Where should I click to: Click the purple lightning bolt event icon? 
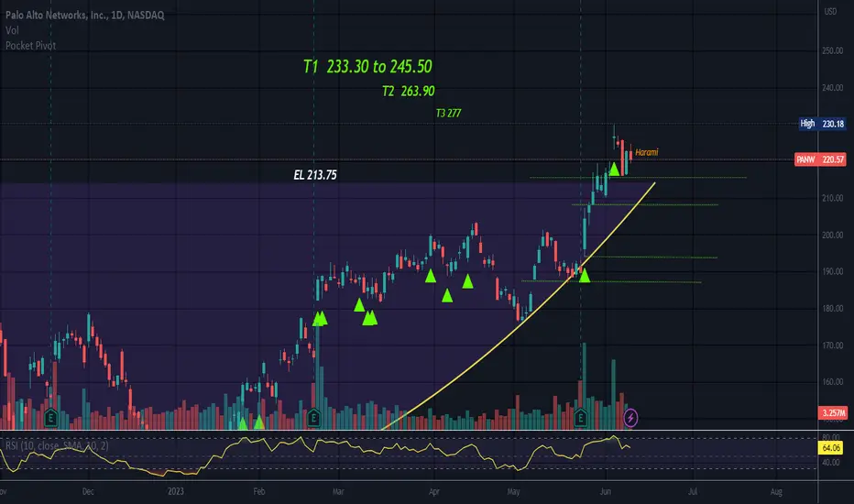pos(630,418)
